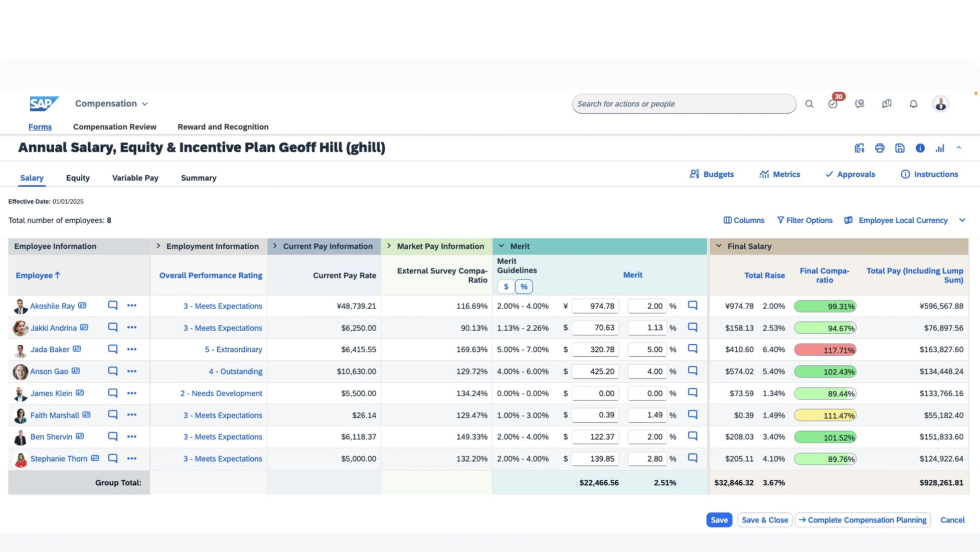Expand the Employment Information column group
The width and height of the screenshot is (980, 552).
158,246
